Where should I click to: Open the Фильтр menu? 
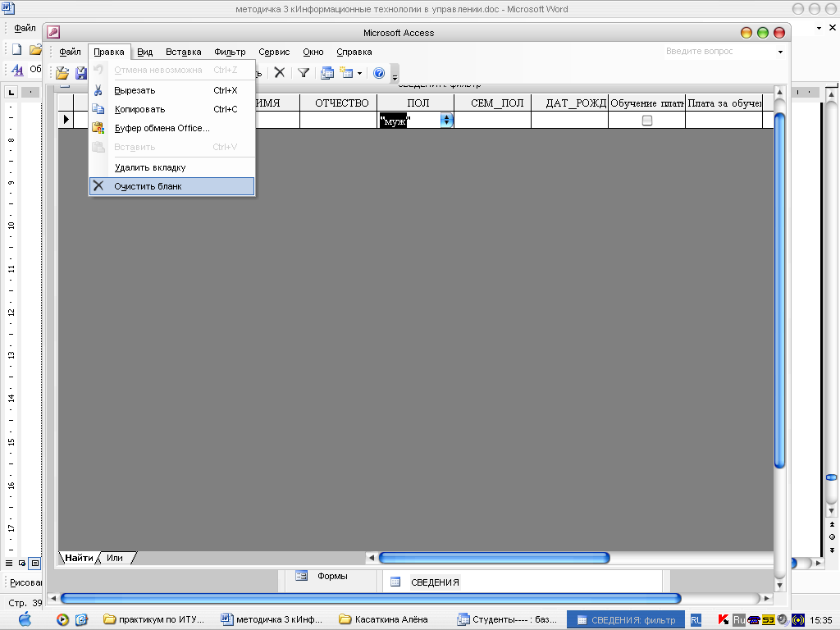pos(230,52)
